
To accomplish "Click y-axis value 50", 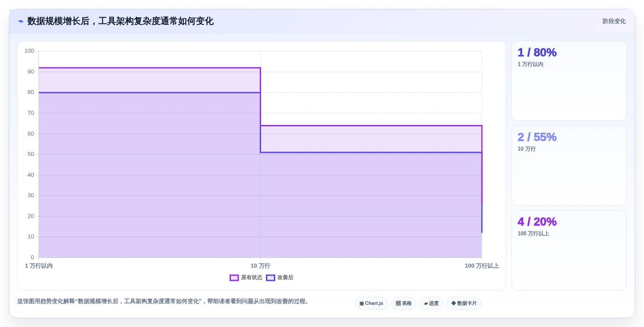I will click(x=31, y=154).
